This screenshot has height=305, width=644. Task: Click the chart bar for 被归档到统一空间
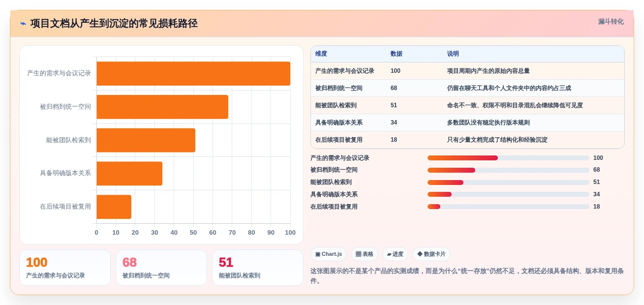162,107
